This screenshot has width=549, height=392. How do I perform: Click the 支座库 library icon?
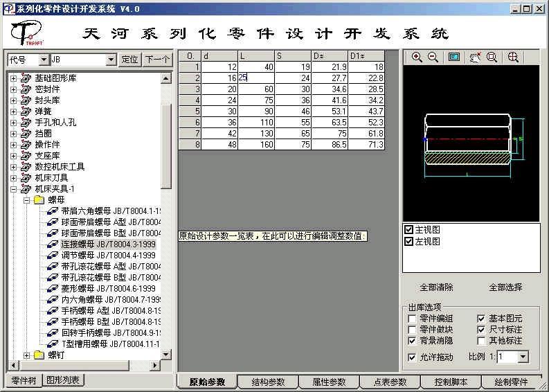coord(26,156)
